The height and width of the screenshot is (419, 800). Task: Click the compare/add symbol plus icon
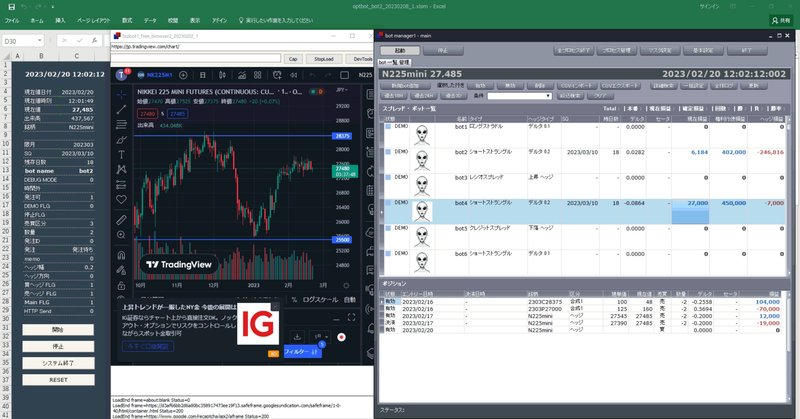pyautogui.click(x=183, y=75)
